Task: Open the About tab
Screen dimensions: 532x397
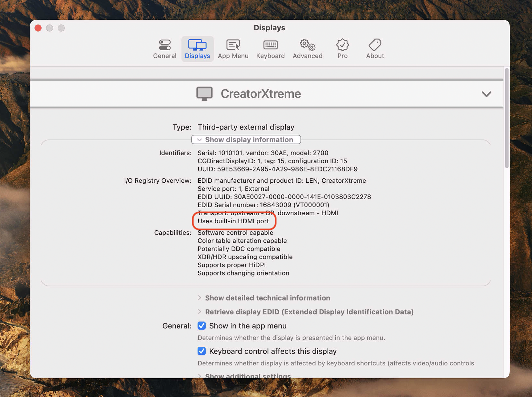Action: [375, 49]
